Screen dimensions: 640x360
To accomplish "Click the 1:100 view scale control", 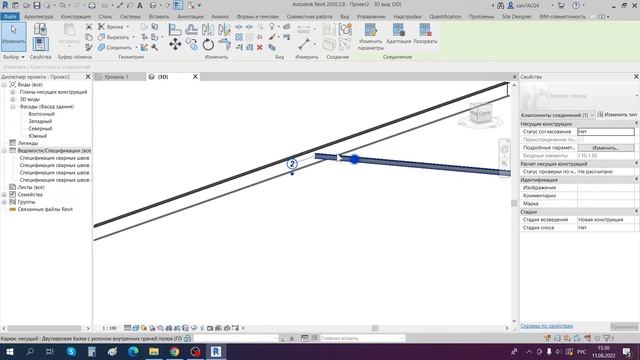I will point(109,328).
